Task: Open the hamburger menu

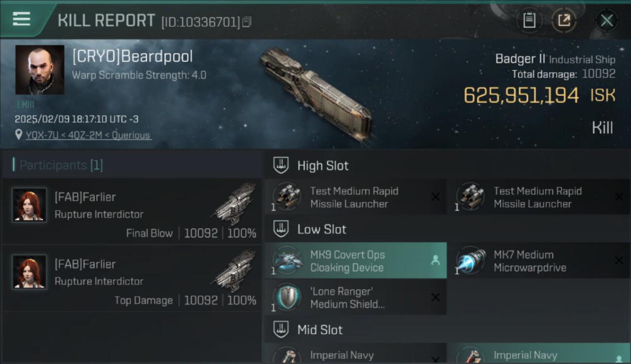Action: point(21,19)
